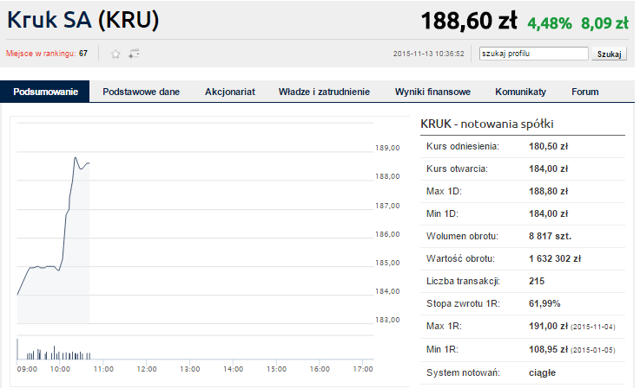640x388 pixels.
Task: Click the 186,00 price axis label
Action: point(387,234)
